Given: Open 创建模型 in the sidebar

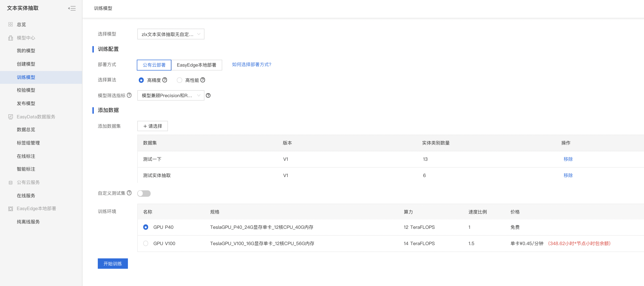Looking at the screenshot, I should [x=26, y=64].
